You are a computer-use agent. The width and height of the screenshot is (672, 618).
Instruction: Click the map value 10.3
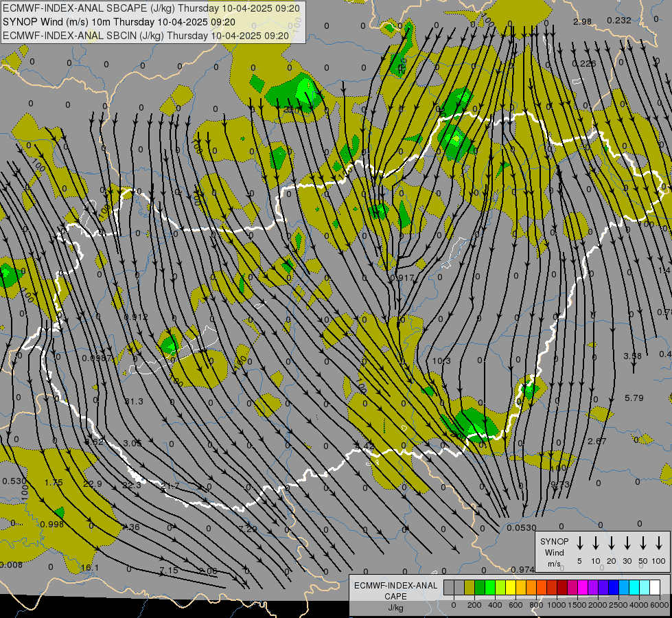tap(441, 361)
